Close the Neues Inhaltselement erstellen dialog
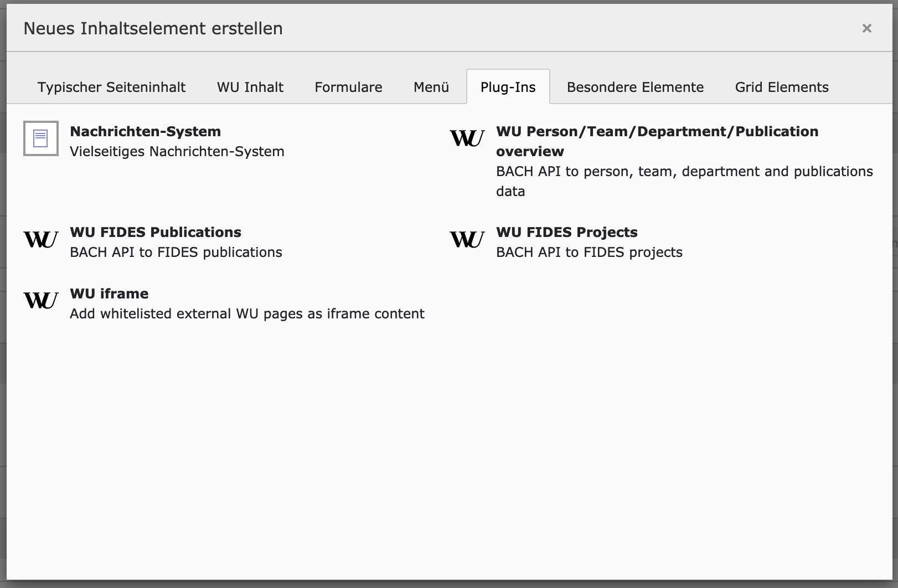This screenshot has height=588, width=898. point(867,28)
